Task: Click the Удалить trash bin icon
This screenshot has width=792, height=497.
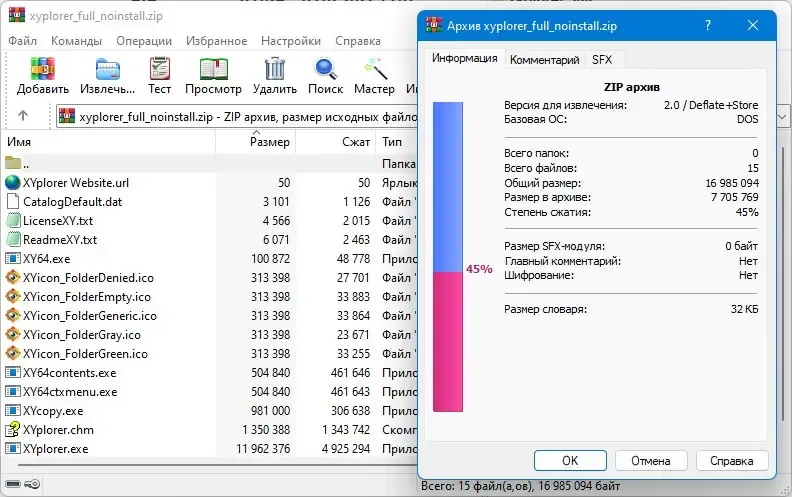Action: click(x=275, y=69)
